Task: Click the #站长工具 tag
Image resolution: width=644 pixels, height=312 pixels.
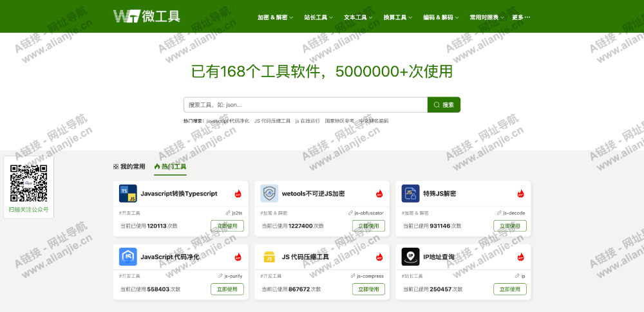Action: click(412, 276)
